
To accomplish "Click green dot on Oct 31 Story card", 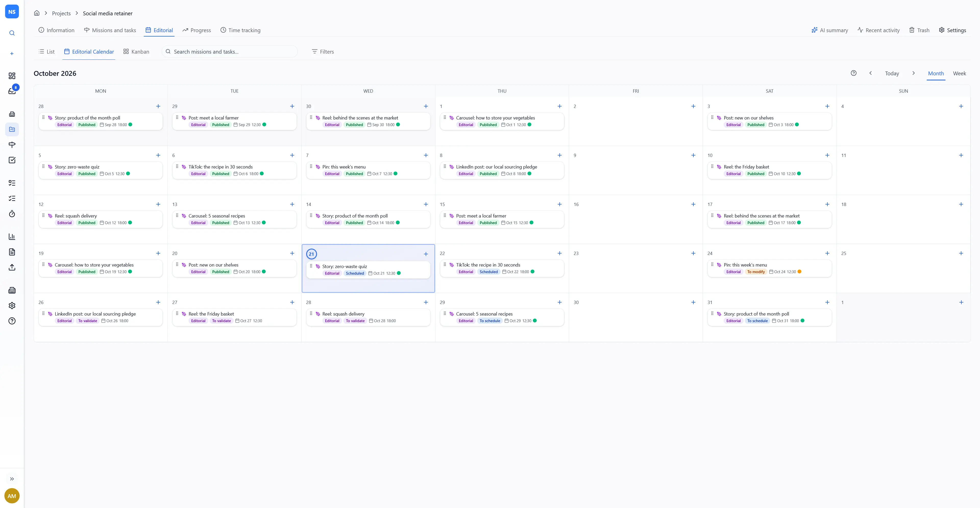I will (x=802, y=321).
